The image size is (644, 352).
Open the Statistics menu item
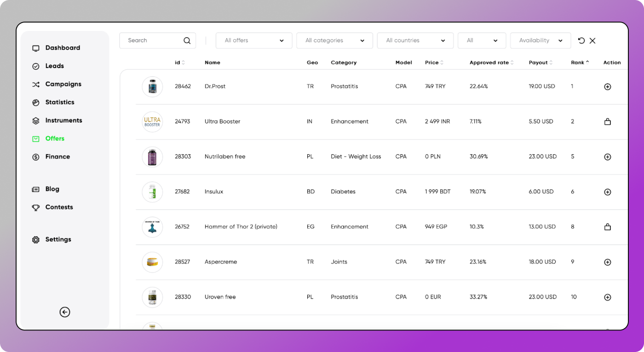(59, 102)
